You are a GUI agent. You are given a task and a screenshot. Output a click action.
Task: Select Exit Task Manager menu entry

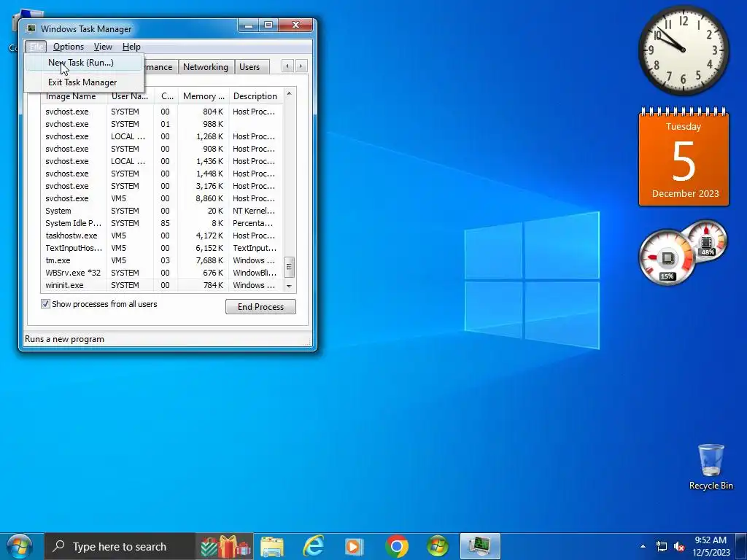pyautogui.click(x=84, y=82)
